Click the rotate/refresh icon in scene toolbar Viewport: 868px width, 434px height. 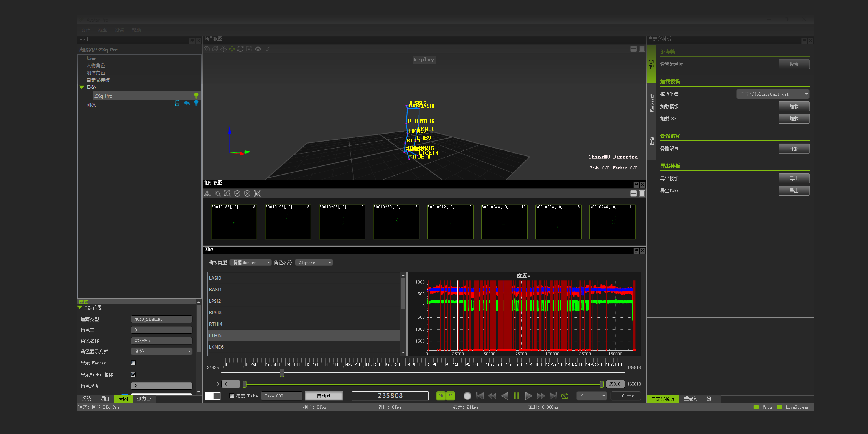tap(240, 49)
